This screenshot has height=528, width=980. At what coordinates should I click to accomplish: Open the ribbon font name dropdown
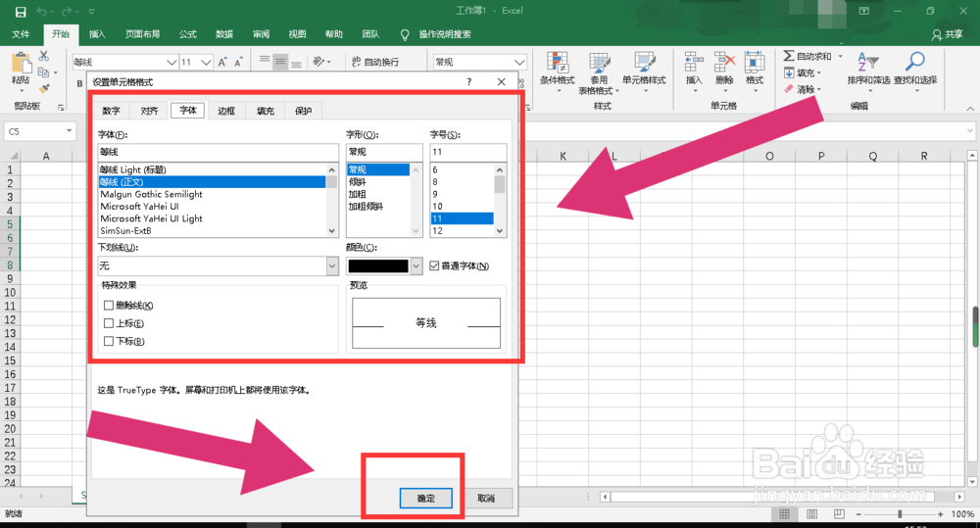171,62
